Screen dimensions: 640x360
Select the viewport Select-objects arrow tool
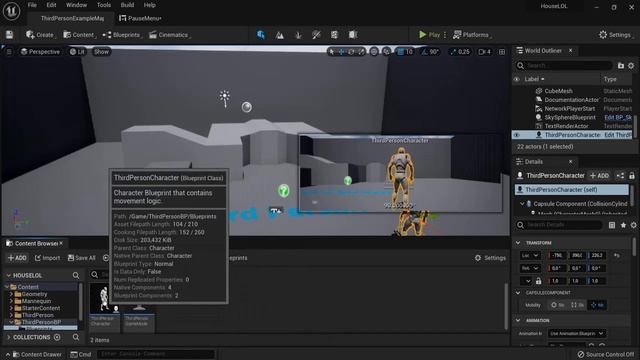(331, 52)
